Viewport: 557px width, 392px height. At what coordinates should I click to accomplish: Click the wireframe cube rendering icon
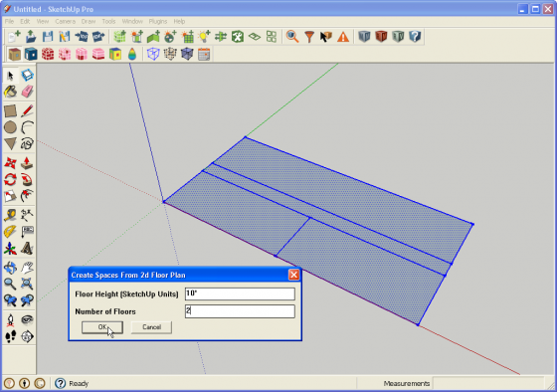[x=153, y=54]
